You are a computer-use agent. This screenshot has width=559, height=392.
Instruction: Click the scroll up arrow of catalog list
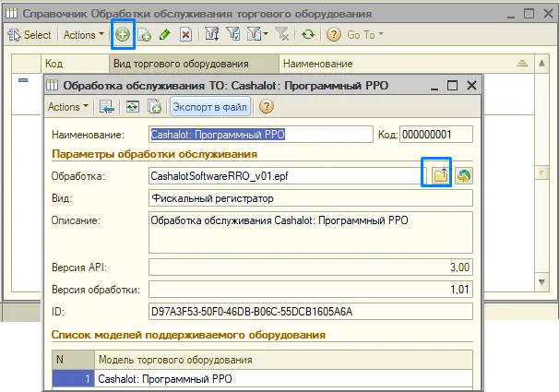pyautogui.click(x=541, y=64)
